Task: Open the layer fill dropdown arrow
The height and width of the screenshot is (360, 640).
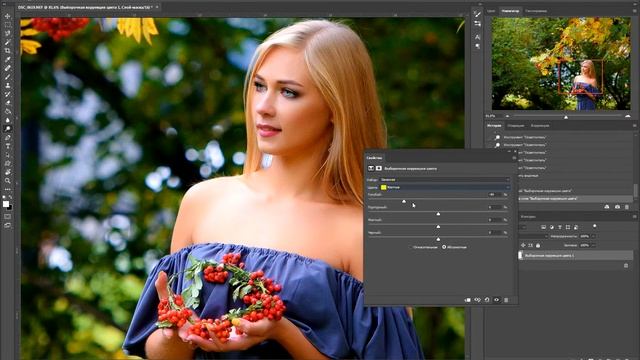Action: coord(594,245)
